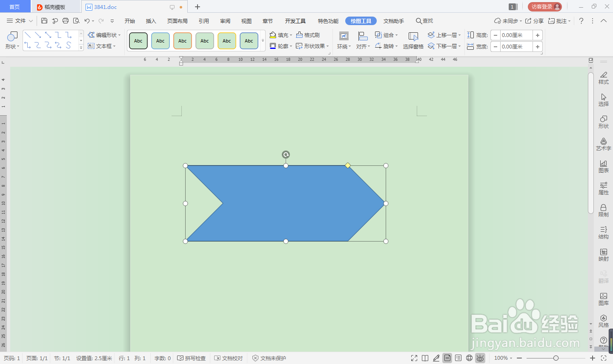Open the Structure (结构) sidebar panel
This screenshot has width=613, height=364.
(x=604, y=233)
